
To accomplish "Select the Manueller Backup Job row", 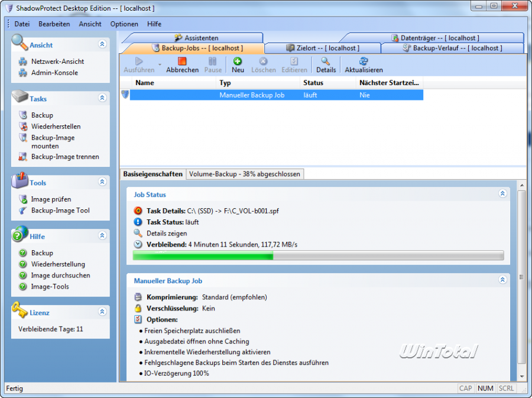I will (x=277, y=95).
